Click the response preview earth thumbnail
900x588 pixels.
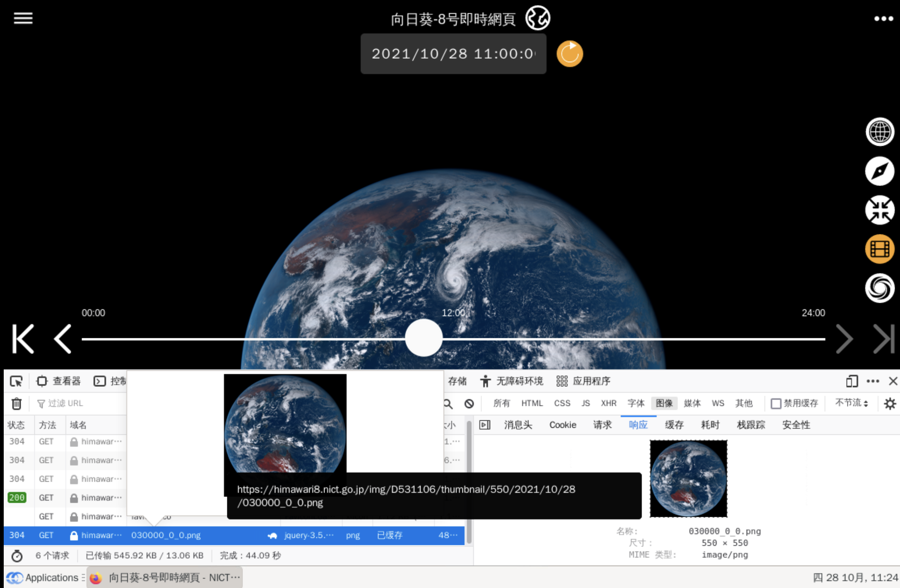point(688,479)
